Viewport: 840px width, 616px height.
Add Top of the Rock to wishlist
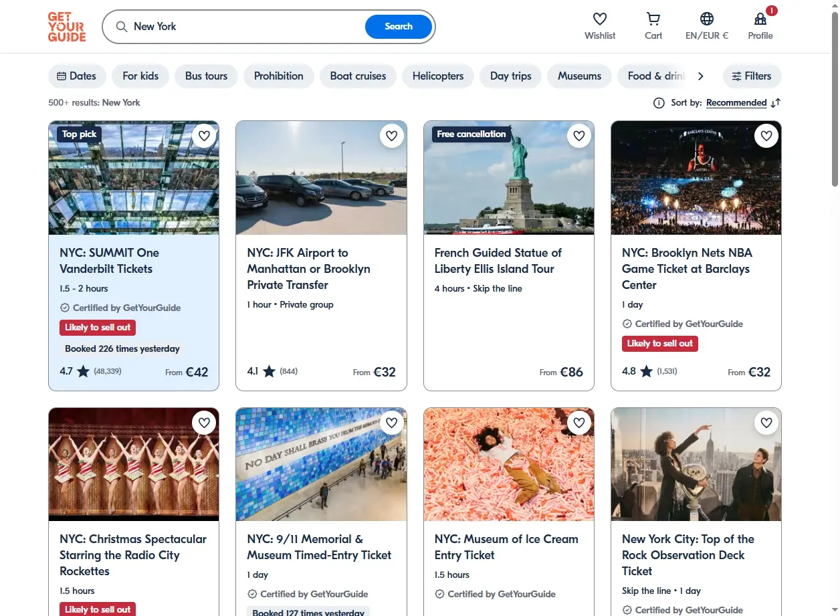766,423
